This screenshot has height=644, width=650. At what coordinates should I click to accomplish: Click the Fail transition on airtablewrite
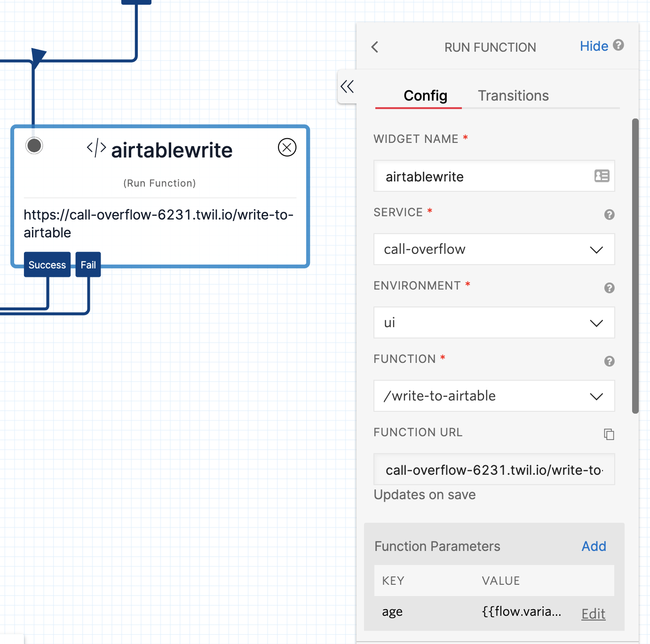click(88, 265)
